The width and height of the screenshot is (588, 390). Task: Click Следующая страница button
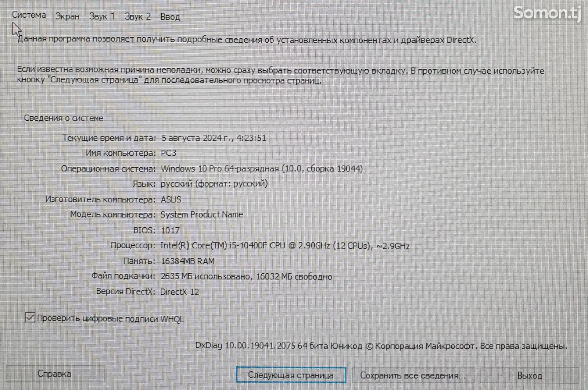pos(291,375)
